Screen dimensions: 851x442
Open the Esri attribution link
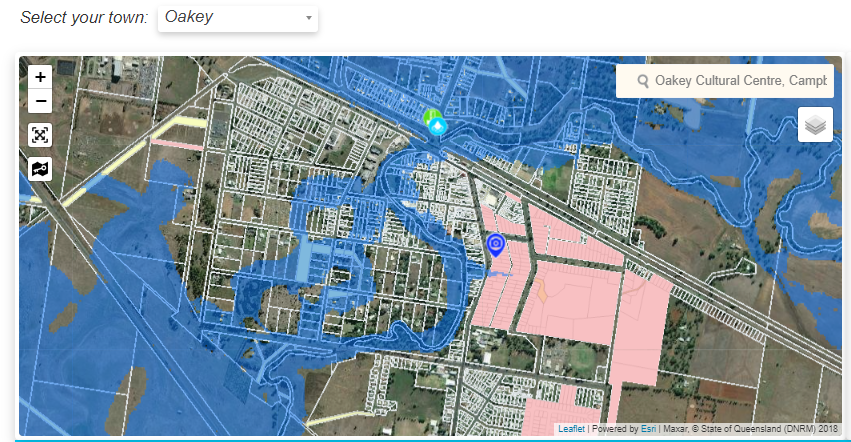pyautogui.click(x=648, y=429)
